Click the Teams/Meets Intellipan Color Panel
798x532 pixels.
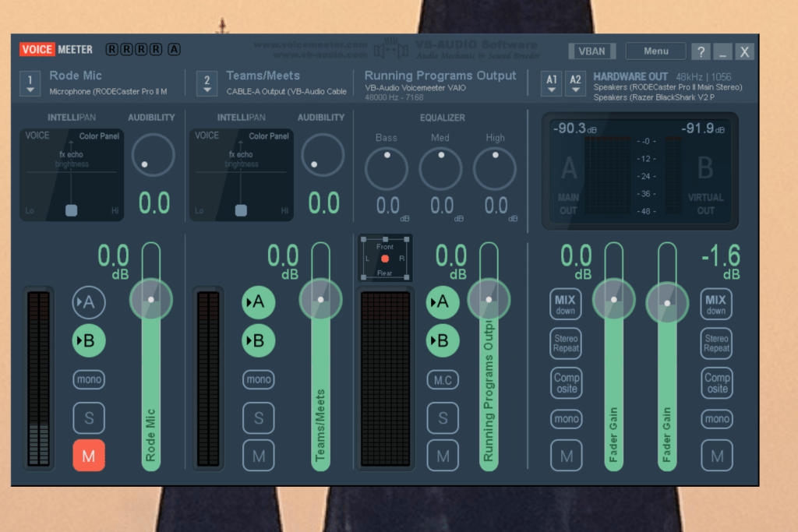242,174
